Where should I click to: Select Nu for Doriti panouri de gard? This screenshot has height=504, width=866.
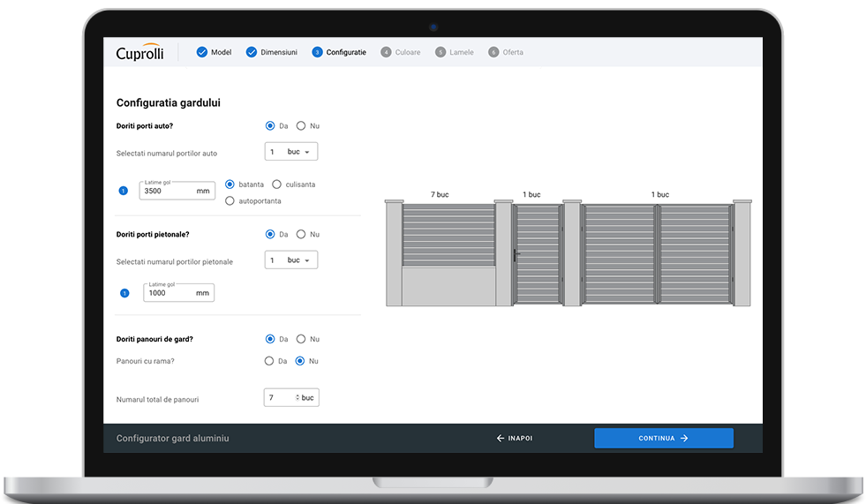[301, 339]
